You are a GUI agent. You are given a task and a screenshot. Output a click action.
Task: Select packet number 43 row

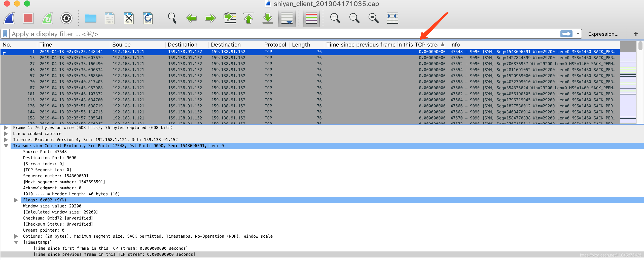[x=310, y=70]
